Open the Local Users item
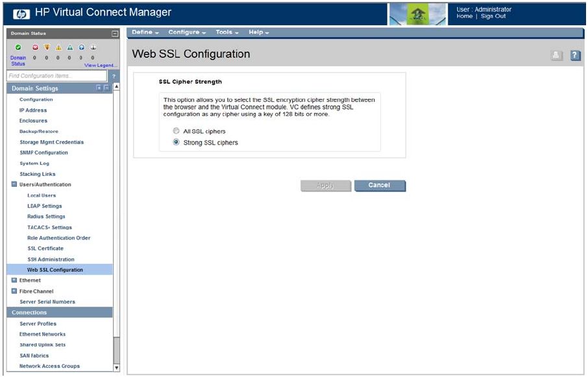This screenshot has height=377, width=588. click(42, 195)
